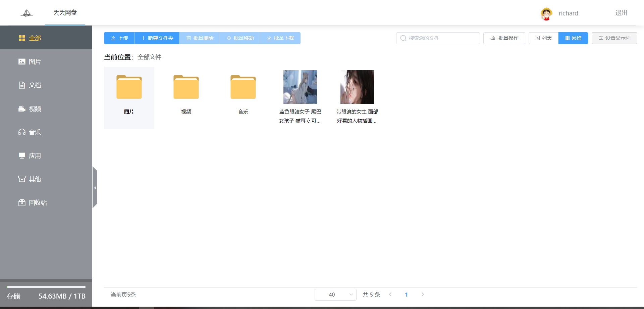Click the 上传 upload button

(119, 38)
